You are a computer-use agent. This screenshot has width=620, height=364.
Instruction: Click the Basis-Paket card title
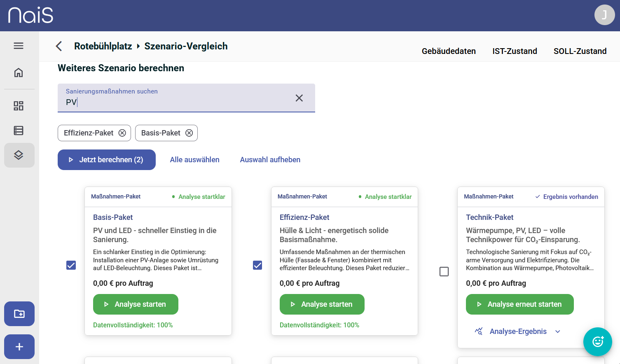[113, 217]
